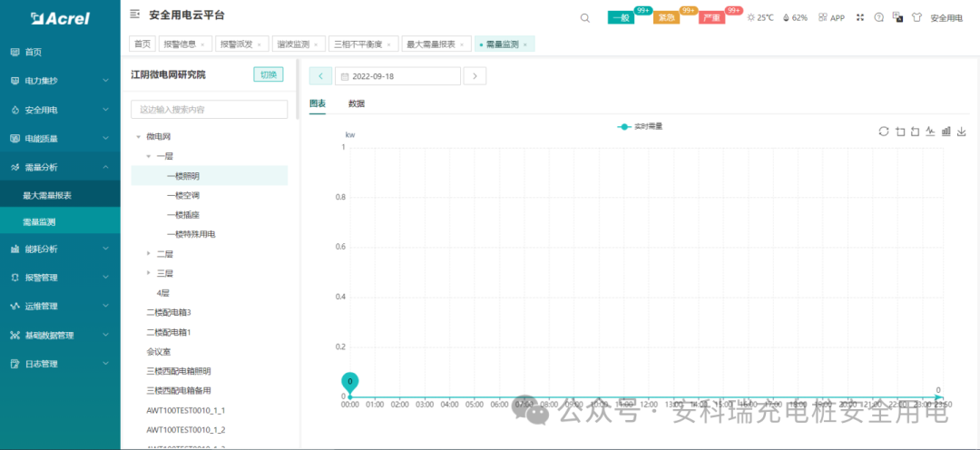Screen dimensions: 980x450
Task: Collapse the 需量分析 sidebar menu
Action: tap(60, 167)
